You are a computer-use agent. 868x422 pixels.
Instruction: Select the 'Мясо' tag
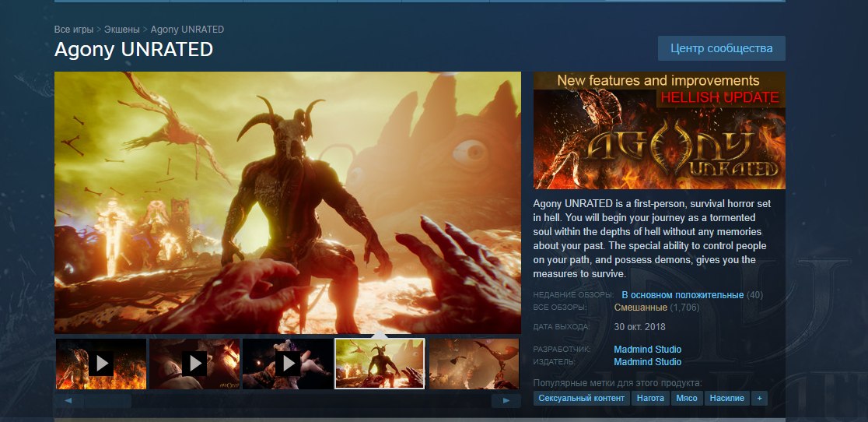(x=687, y=398)
